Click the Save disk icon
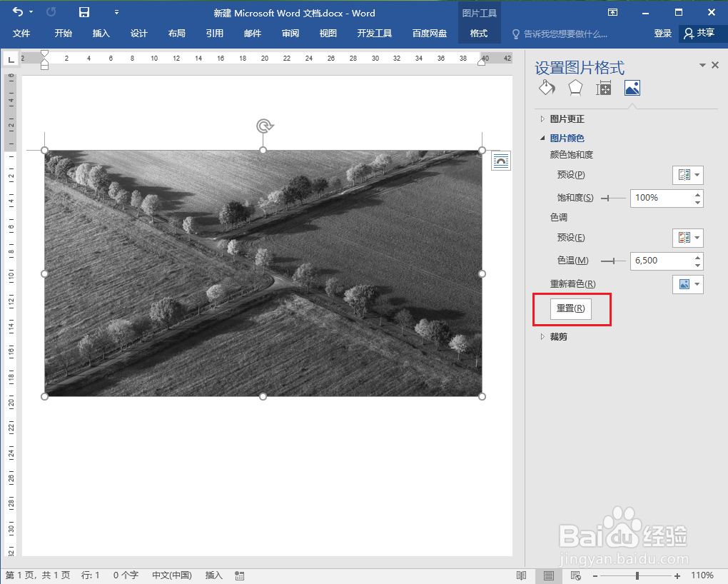 click(84, 12)
